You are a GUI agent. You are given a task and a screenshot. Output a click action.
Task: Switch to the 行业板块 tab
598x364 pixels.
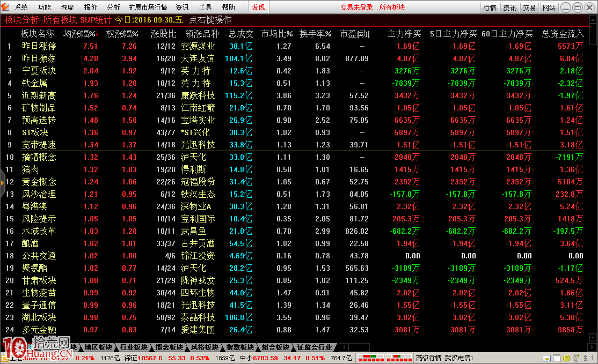point(134,347)
